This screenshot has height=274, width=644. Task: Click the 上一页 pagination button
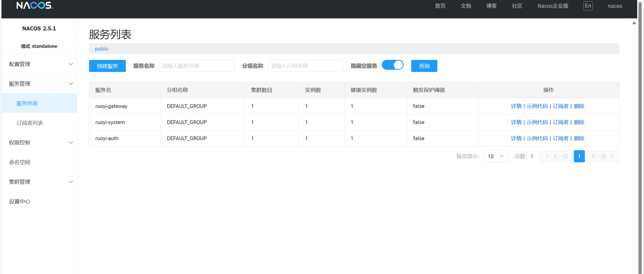point(556,156)
